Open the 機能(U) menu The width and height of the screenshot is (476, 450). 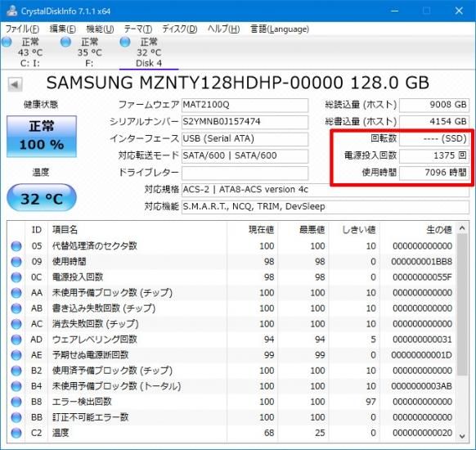[x=100, y=29]
